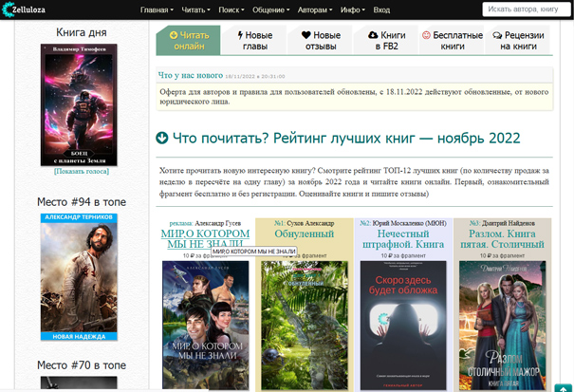Expand the Общение dropdown menu
The width and height of the screenshot is (574, 392).
coord(271,9)
